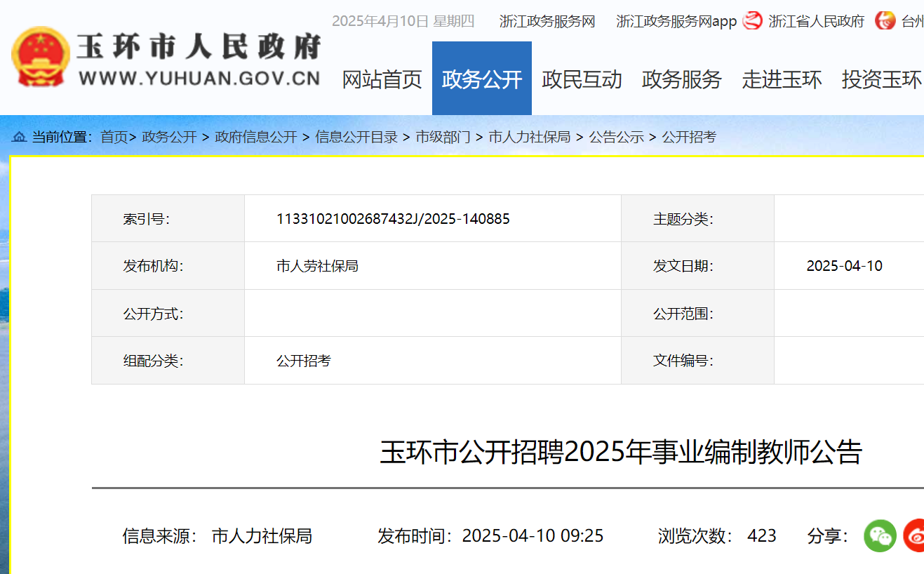The width and height of the screenshot is (924, 574).
Task: Open 浙江政务服务网app link
Action: (676, 21)
